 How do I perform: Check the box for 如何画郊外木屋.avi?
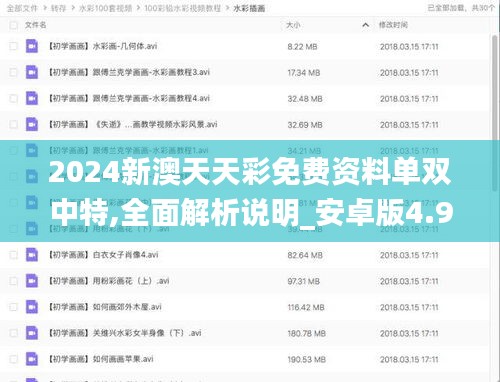click(x=13, y=307)
